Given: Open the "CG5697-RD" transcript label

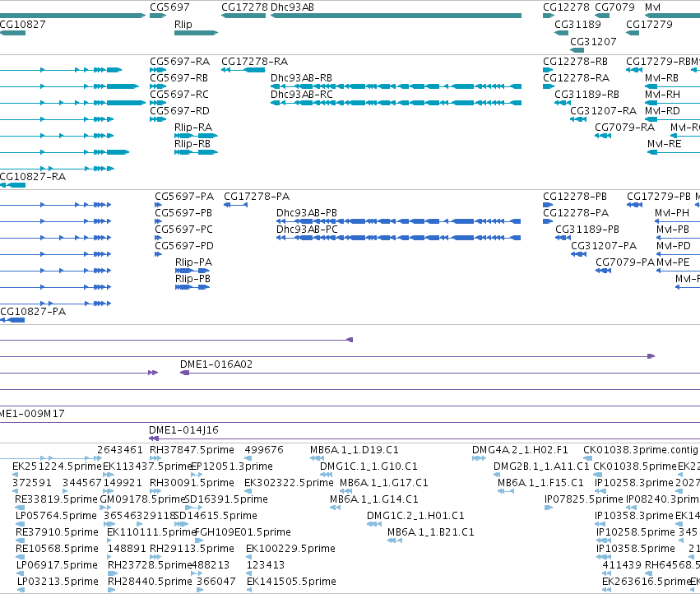Looking at the screenshot, I should click(x=179, y=111).
